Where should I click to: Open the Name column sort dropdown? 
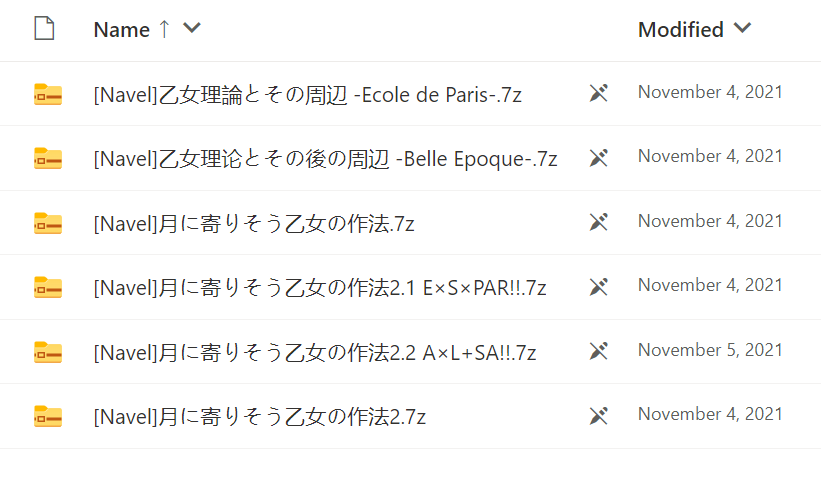pos(192,29)
